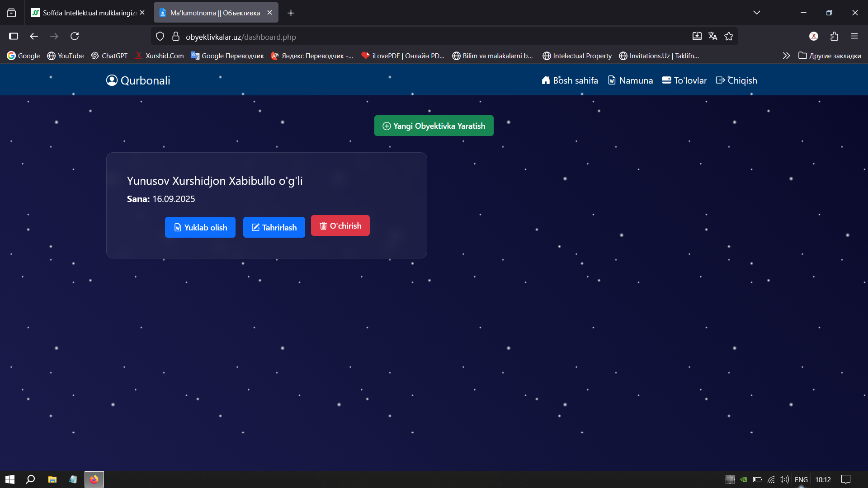Image resolution: width=868 pixels, height=488 pixels.
Task: Open Bosh sahifa home link
Action: point(570,80)
